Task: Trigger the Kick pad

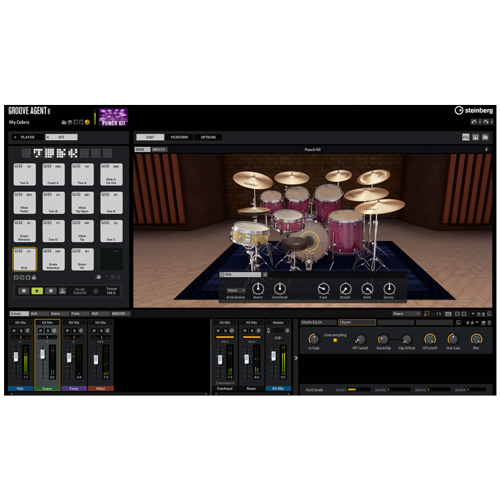Action: [24, 259]
